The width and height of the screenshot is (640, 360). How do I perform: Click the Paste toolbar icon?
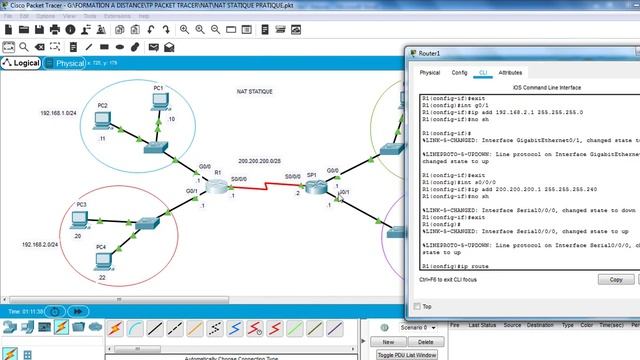pyautogui.click(x=135, y=29)
